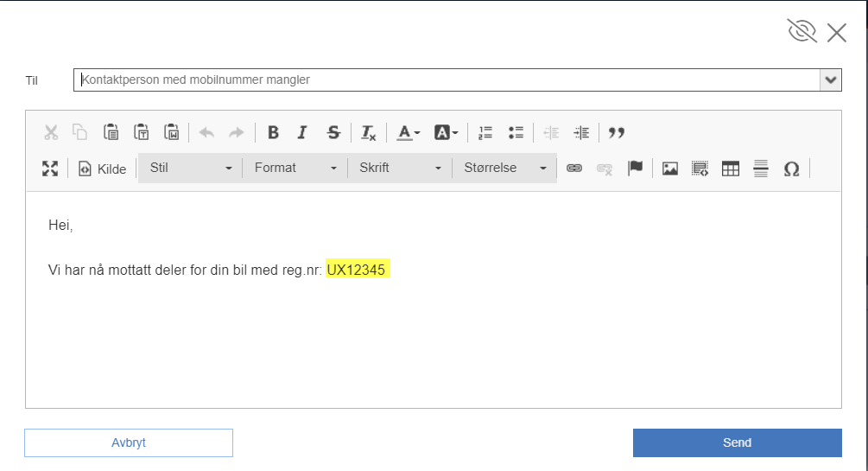The height and width of the screenshot is (471, 868).
Task: Switch to Kilde source view
Action: pos(103,169)
